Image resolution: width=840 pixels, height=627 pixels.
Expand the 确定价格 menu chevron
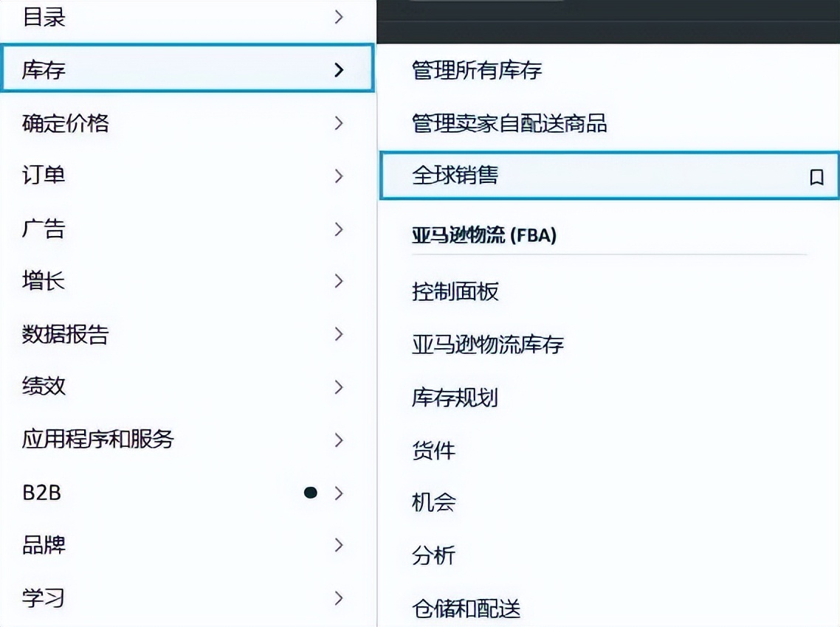coord(339,123)
